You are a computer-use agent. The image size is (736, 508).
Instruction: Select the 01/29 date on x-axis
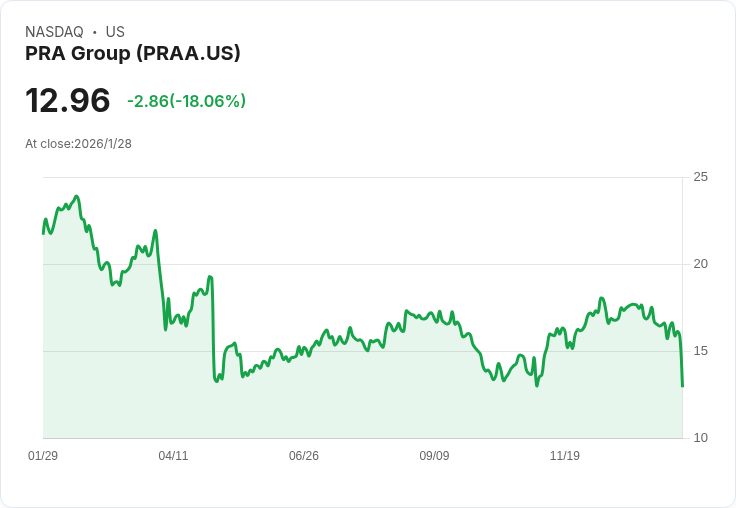click(43, 456)
